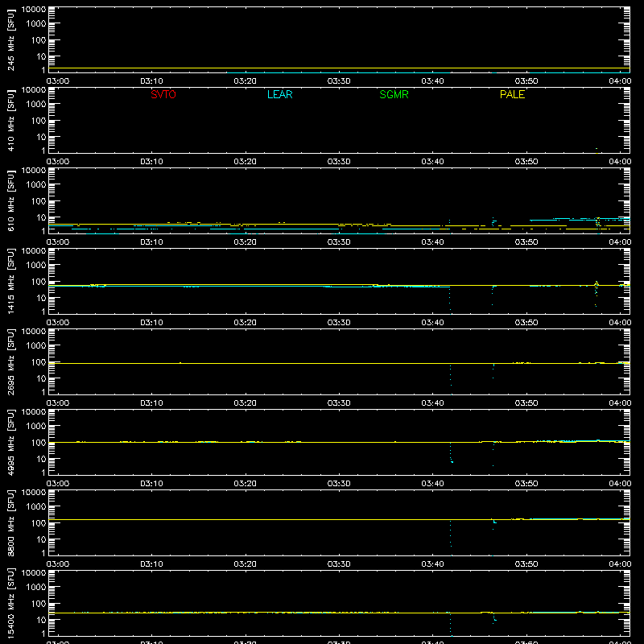The width and height of the screenshot is (644, 644).
Task: Click the cyan LEAR station legend label
Action: pyautogui.click(x=279, y=94)
